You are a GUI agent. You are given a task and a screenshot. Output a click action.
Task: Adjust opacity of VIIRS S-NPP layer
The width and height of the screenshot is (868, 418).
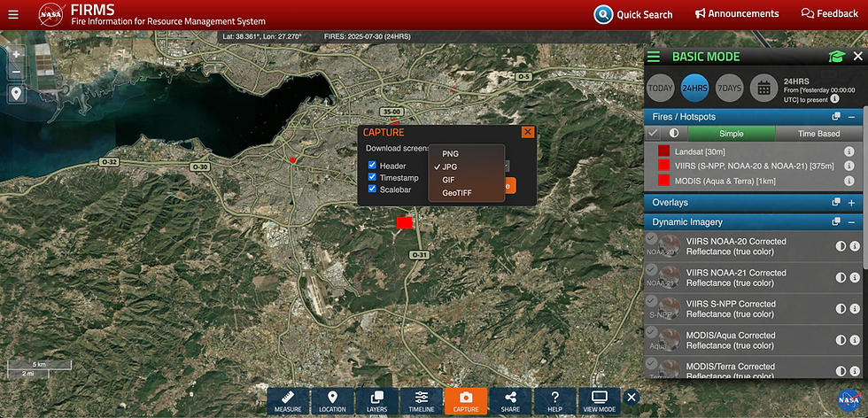tap(841, 308)
